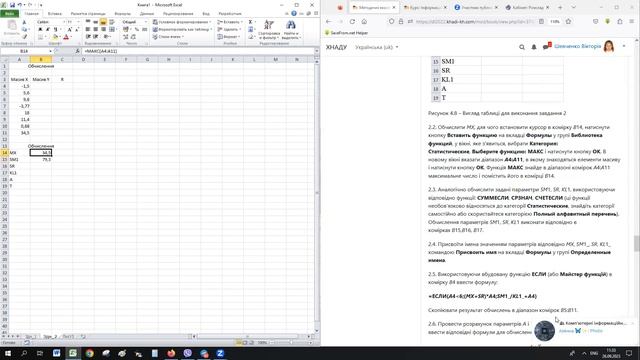Image resolution: width=640 pixels, height=360 pixels.
Task: Bookmark this page with the star icon
Action: pyautogui.click(x=568, y=21)
